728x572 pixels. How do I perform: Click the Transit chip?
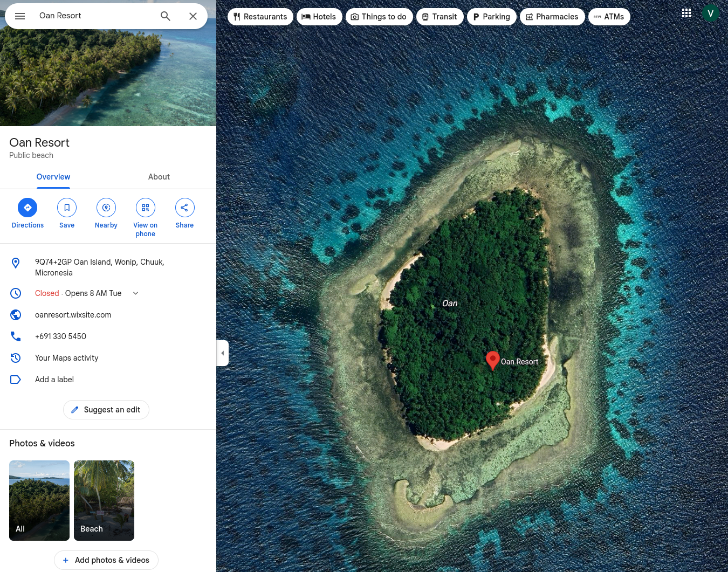point(440,17)
